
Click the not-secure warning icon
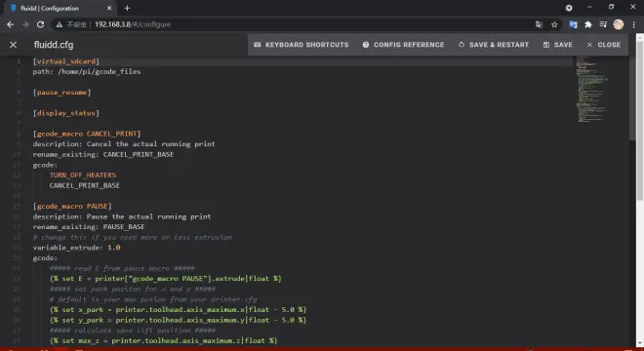pos(60,24)
